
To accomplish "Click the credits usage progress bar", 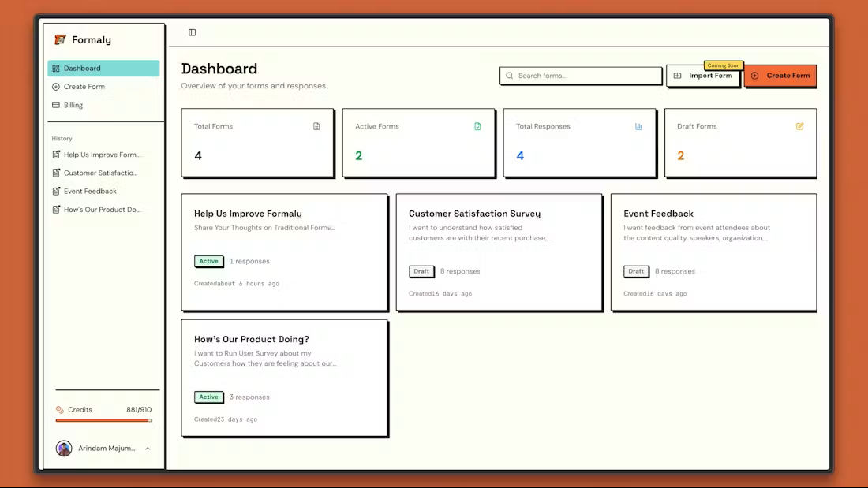I will 103,420.
